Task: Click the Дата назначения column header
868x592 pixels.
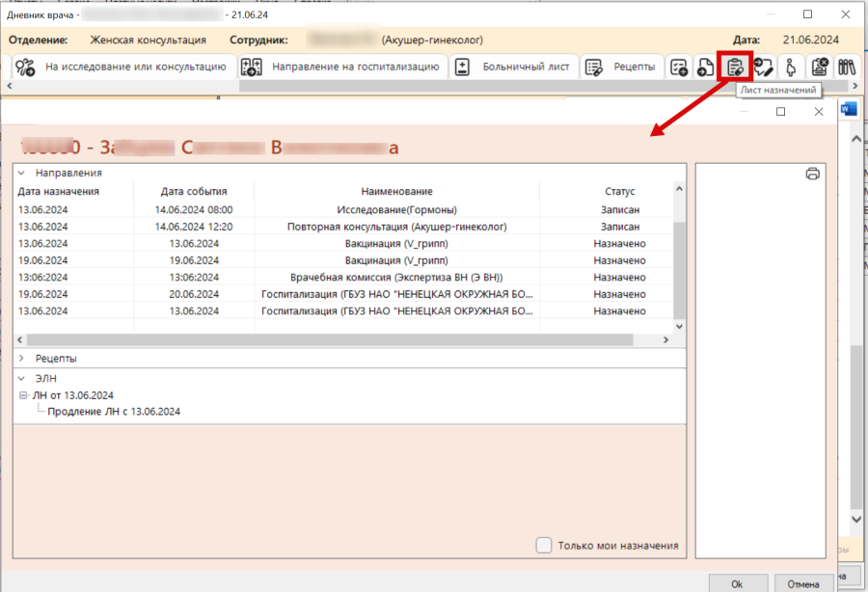Action: coord(59,192)
